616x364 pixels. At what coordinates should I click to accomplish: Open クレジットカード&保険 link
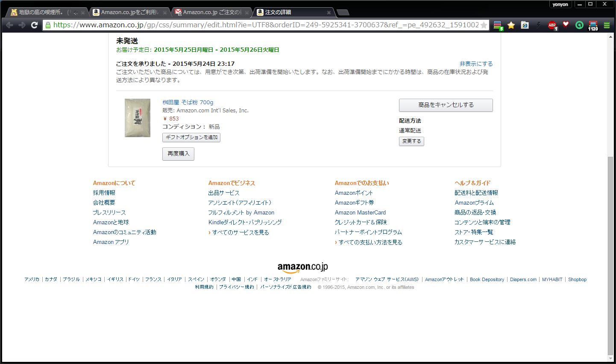pos(361,222)
